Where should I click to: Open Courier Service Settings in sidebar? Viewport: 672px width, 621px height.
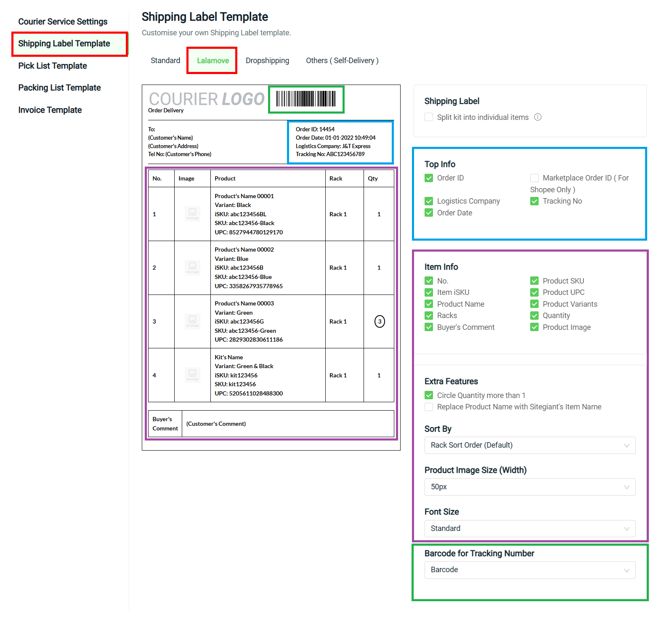coord(63,21)
